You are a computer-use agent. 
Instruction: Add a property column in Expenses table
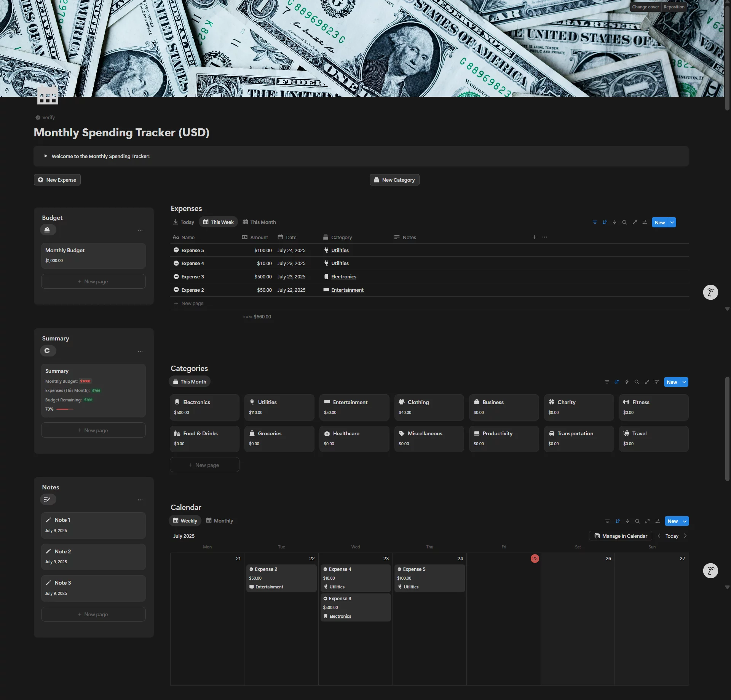point(534,237)
